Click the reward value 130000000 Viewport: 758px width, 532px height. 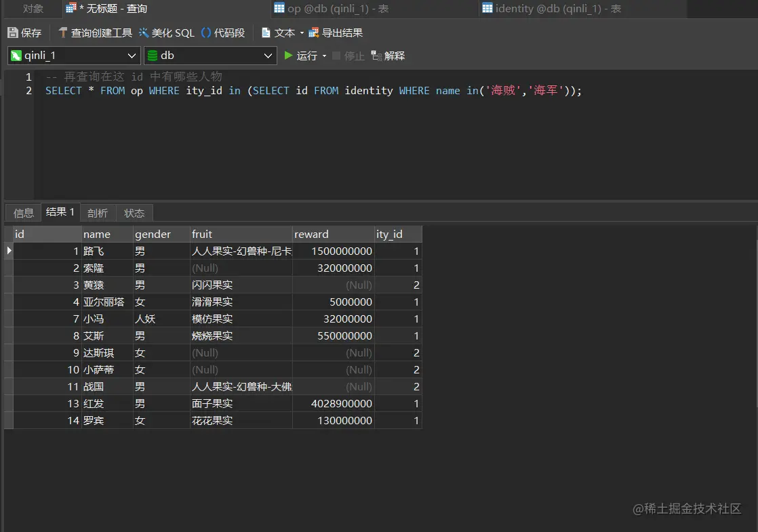click(333, 420)
